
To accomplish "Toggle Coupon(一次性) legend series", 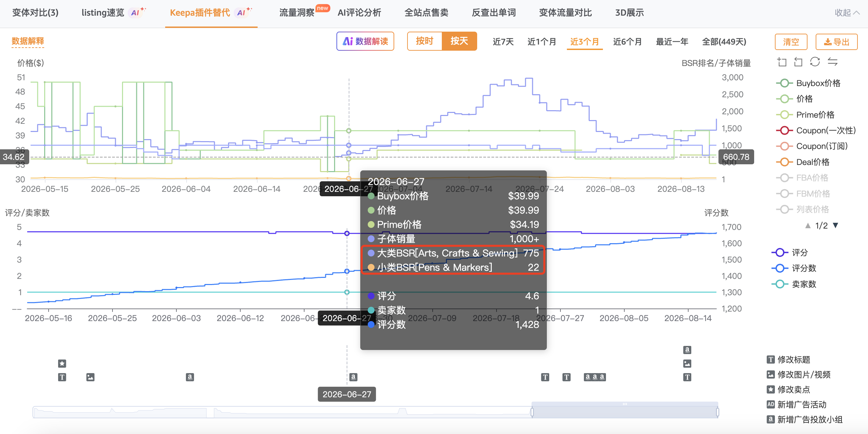I will point(816,130).
